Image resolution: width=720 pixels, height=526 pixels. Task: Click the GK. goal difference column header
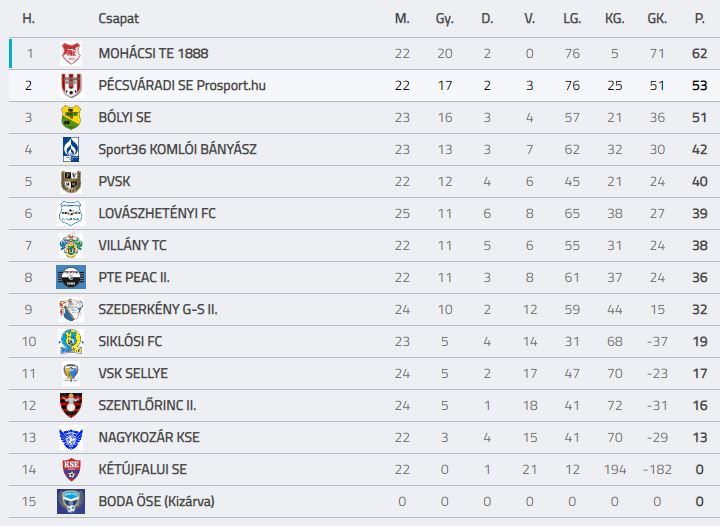[657, 19]
